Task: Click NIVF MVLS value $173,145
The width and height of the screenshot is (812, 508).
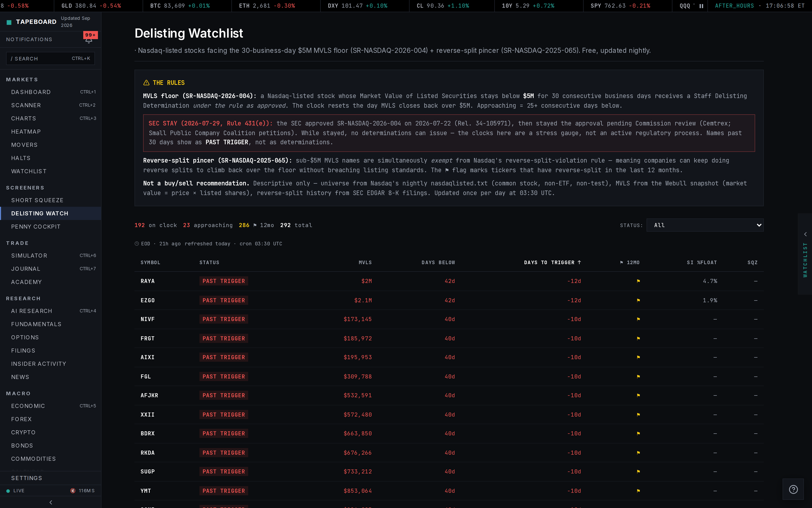Action: (358, 319)
